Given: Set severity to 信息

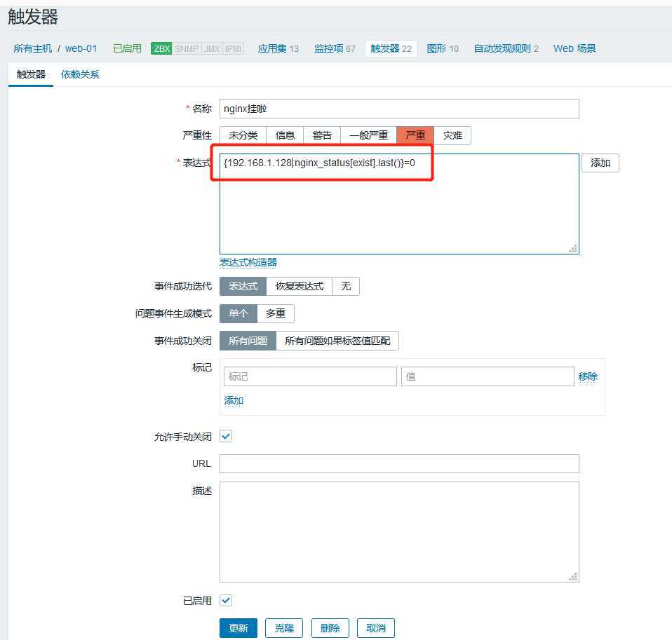Looking at the screenshot, I should (x=285, y=135).
